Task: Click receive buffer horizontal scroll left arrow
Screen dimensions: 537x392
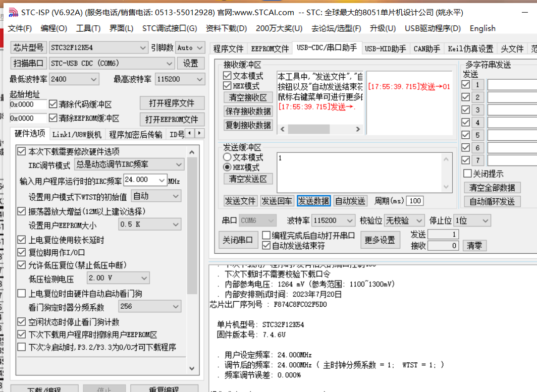Action: pos(283,129)
